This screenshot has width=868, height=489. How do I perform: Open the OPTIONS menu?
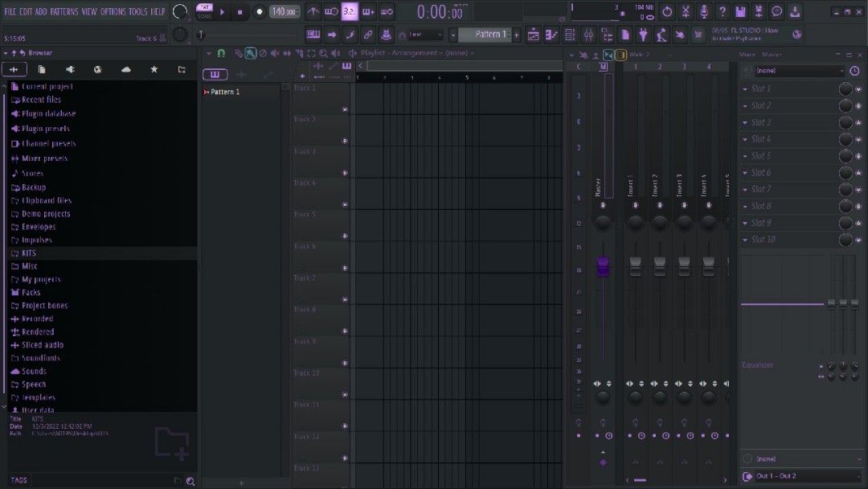(x=113, y=12)
